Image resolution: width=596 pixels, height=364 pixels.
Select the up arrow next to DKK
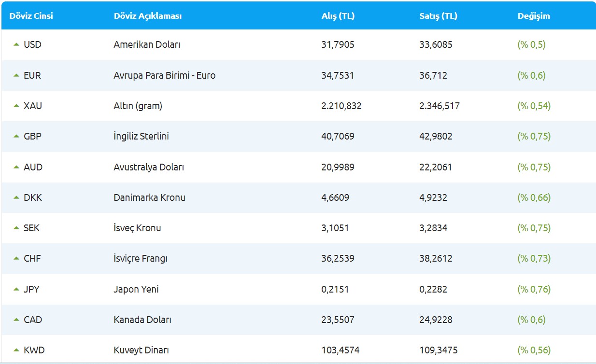click(16, 197)
